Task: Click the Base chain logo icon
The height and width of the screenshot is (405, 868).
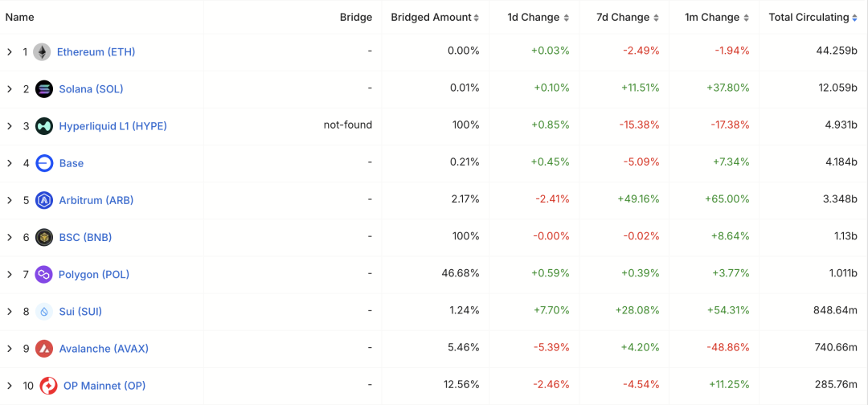Action: 44,163
